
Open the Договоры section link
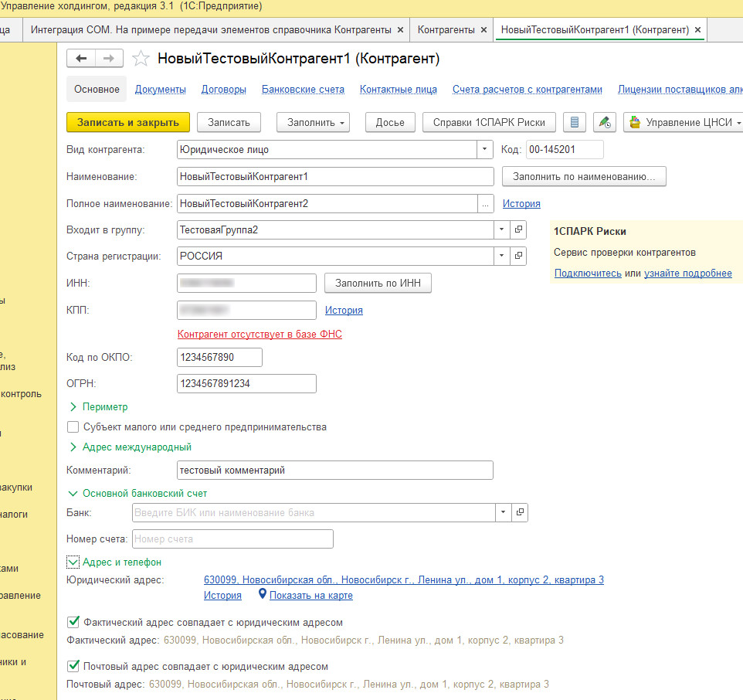click(224, 89)
